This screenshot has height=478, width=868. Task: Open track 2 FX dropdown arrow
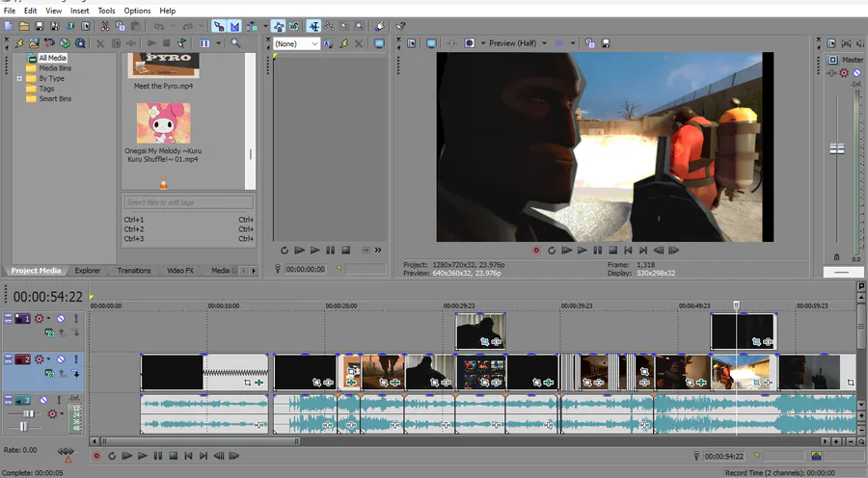tap(48, 359)
